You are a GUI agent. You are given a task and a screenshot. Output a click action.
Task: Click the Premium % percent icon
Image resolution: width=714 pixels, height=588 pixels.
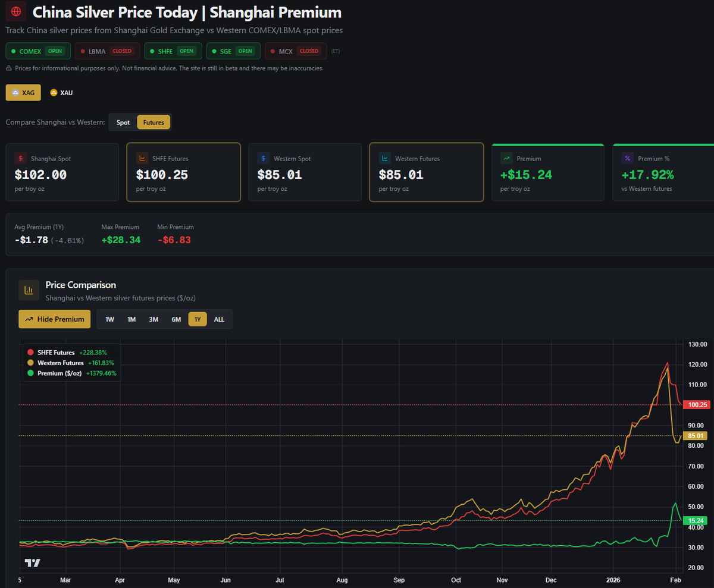(628, 159)
